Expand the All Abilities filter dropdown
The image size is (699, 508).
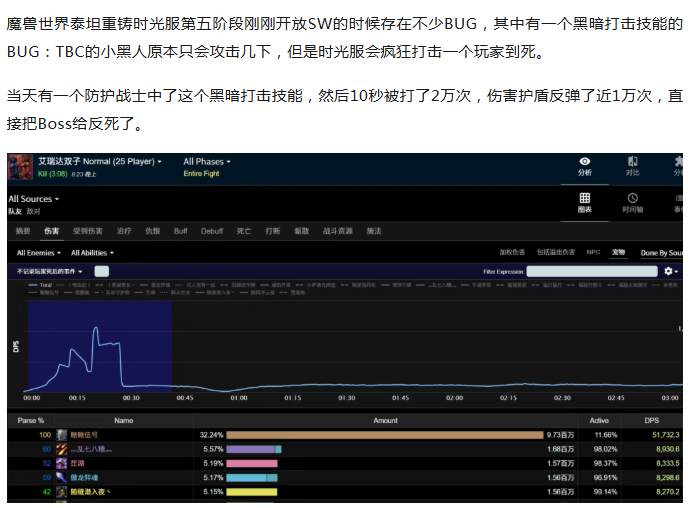click(92, 253)
